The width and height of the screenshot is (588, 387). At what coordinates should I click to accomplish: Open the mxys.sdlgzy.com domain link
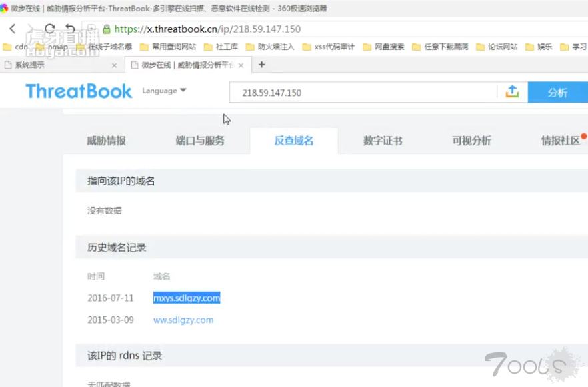(x=187, y=298)
